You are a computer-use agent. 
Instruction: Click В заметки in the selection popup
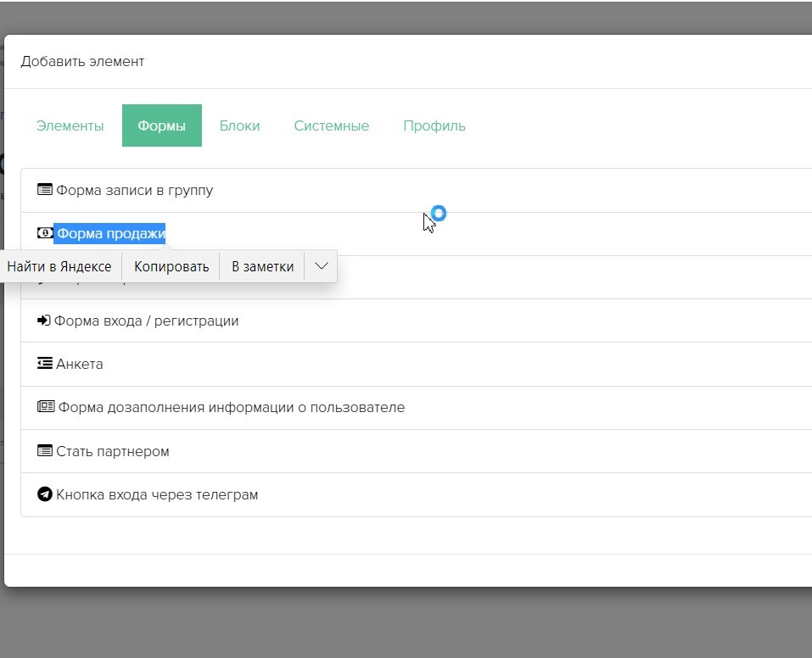(262, 266)
